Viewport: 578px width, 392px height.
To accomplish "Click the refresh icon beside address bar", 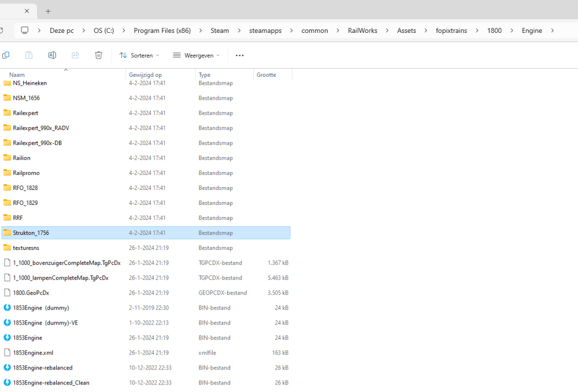I will tap(2, 31).
